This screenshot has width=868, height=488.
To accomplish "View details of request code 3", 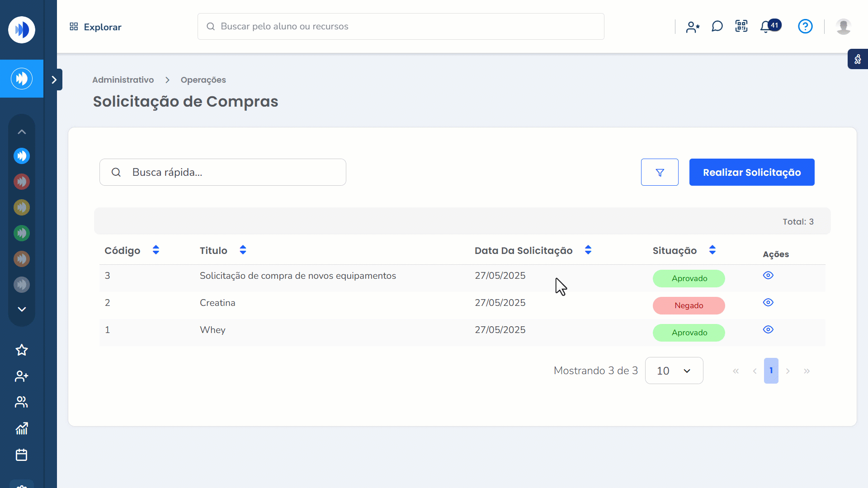I will pos(768,276).
